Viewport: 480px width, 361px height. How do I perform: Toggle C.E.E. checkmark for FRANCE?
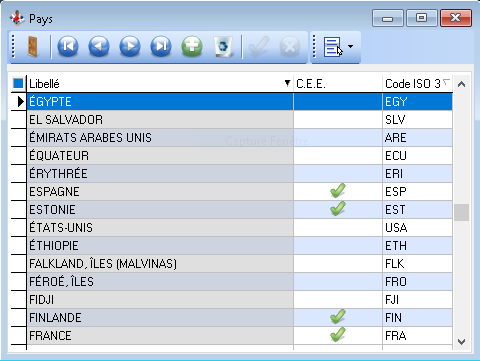point(338,335)
